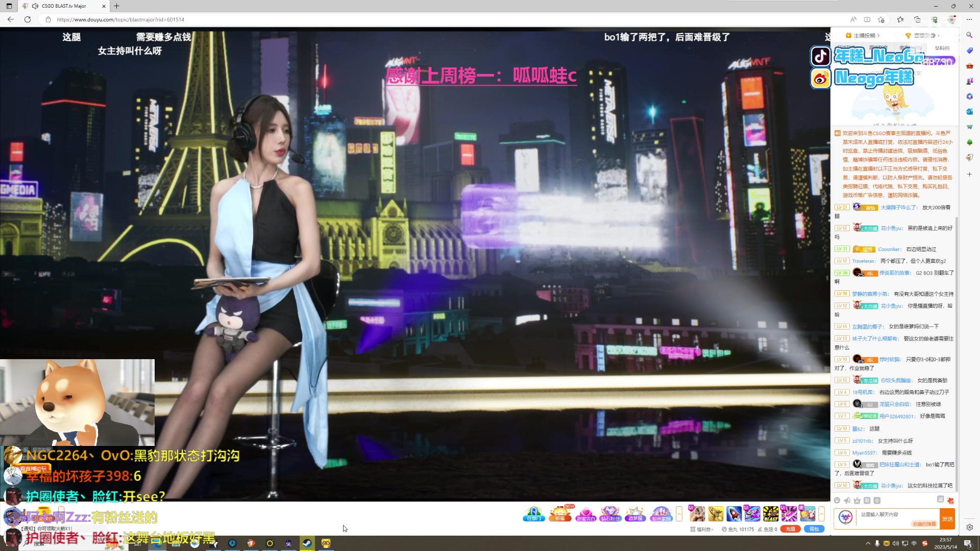This screenshot has width=980, height=551.
Task: Toggle the red gift effects icon above chat input
Action: click(x=950, y=500)
